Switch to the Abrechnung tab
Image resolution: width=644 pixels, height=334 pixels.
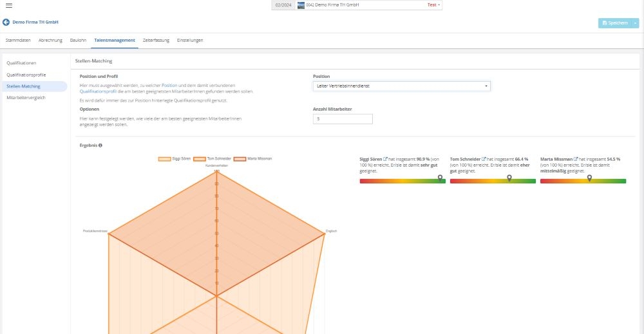[50, 40]
